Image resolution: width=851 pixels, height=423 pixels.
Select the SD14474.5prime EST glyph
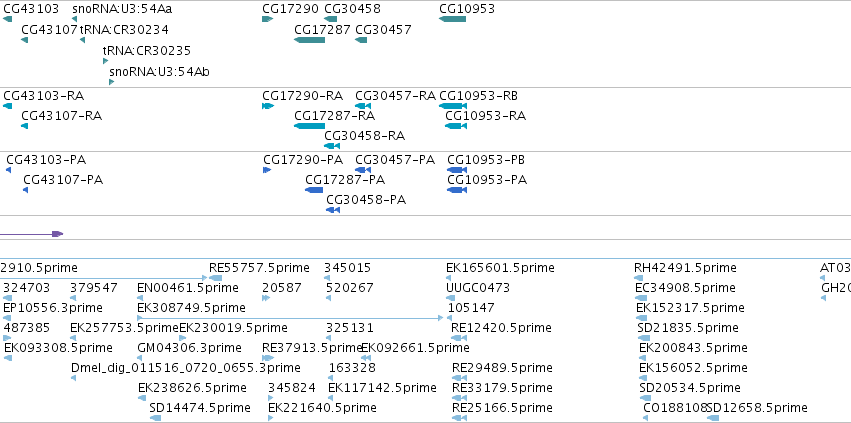click(155, 418)
